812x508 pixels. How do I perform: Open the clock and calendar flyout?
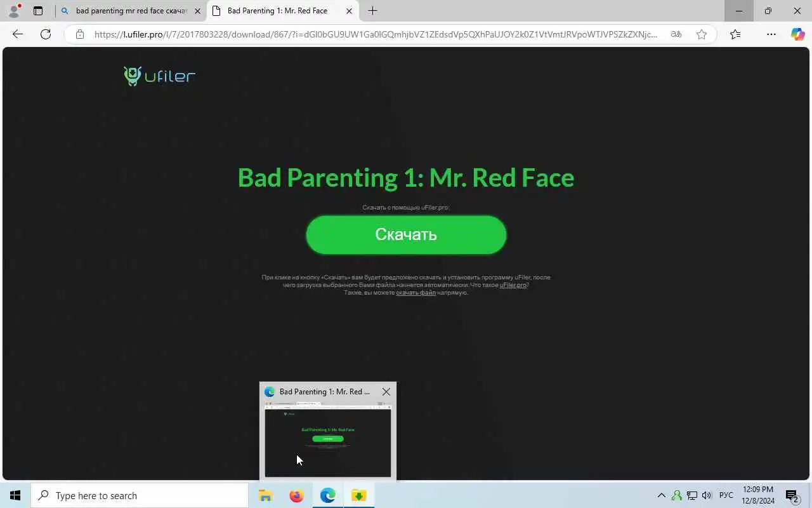(x=758, y=495)
